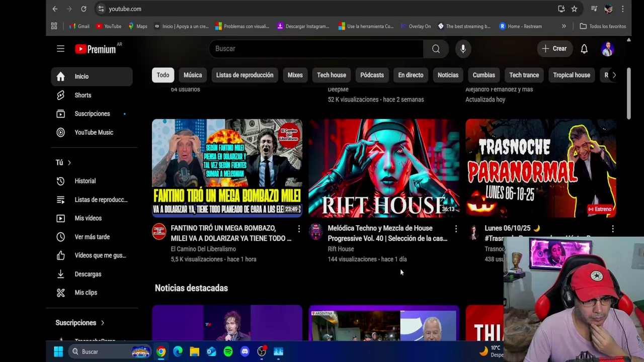Open Spotify from the taskbar
The width and height of the screenshot is (644, 362).
coord(228,351)
